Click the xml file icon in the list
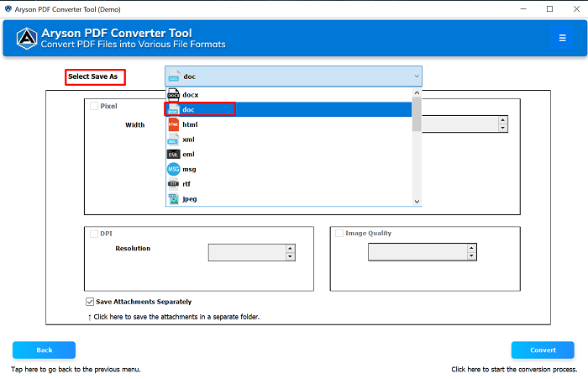 [x=173, y=139]
